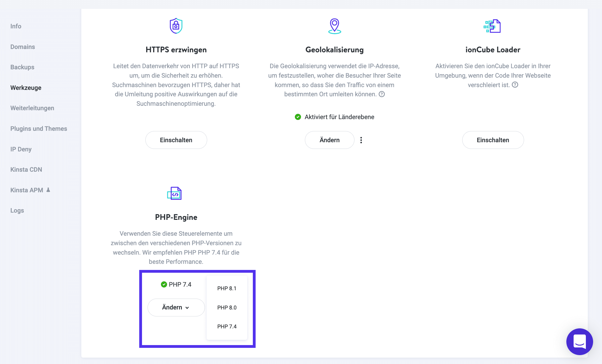Open the Kinsta CDN settings

(26, 169)
